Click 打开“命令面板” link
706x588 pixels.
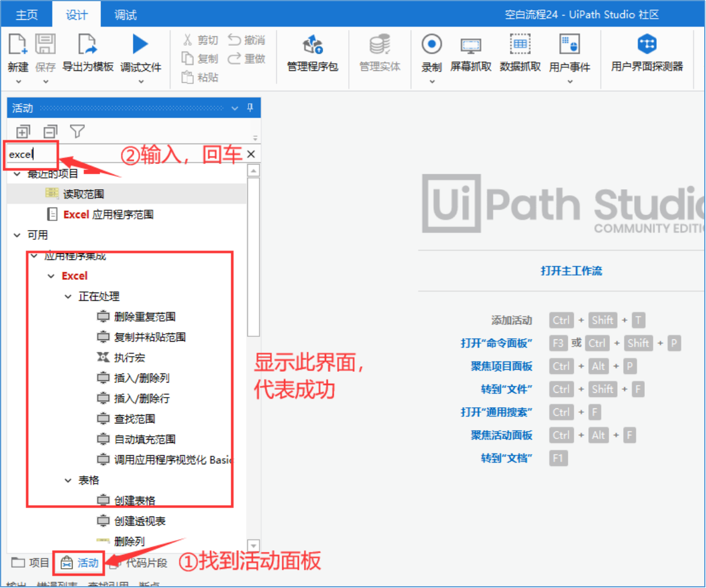click(x=496, y=344)
